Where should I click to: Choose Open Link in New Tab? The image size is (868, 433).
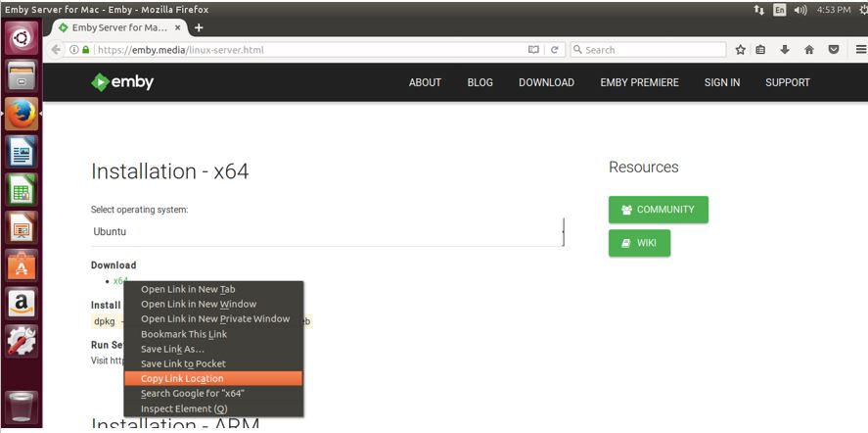213,289
